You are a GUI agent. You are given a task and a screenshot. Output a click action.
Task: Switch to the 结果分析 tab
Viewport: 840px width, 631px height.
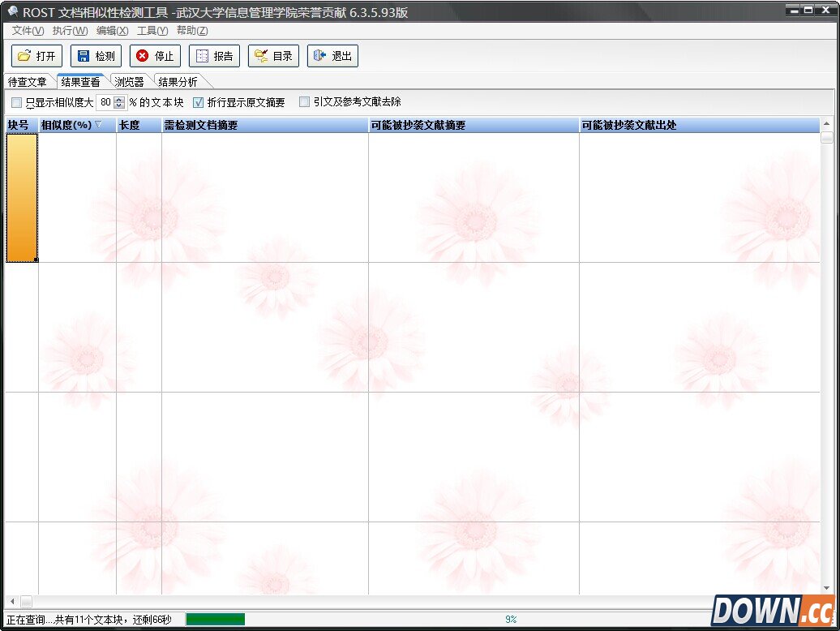[178, 82]
